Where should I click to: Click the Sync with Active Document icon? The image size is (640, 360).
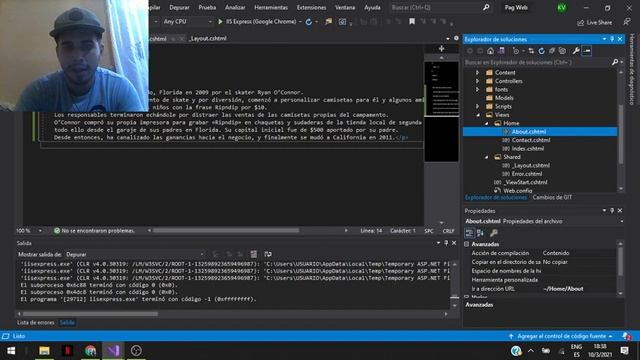[x=531, y=51]
